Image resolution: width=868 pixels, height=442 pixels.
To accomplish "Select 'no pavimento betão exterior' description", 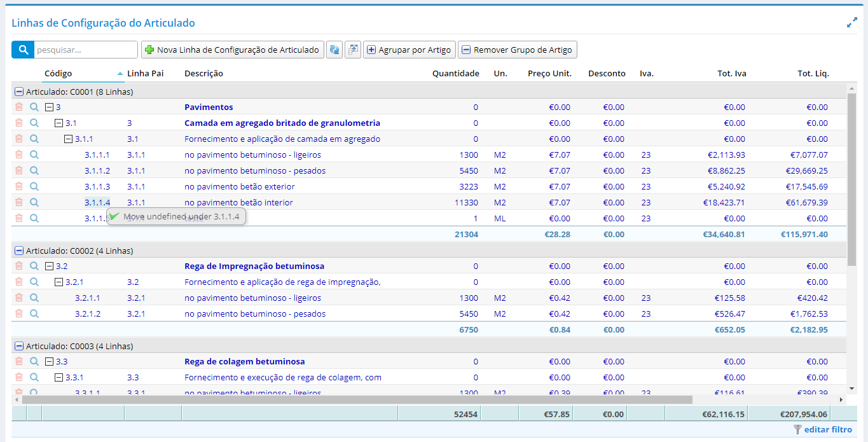I will (x=240, y=186).
